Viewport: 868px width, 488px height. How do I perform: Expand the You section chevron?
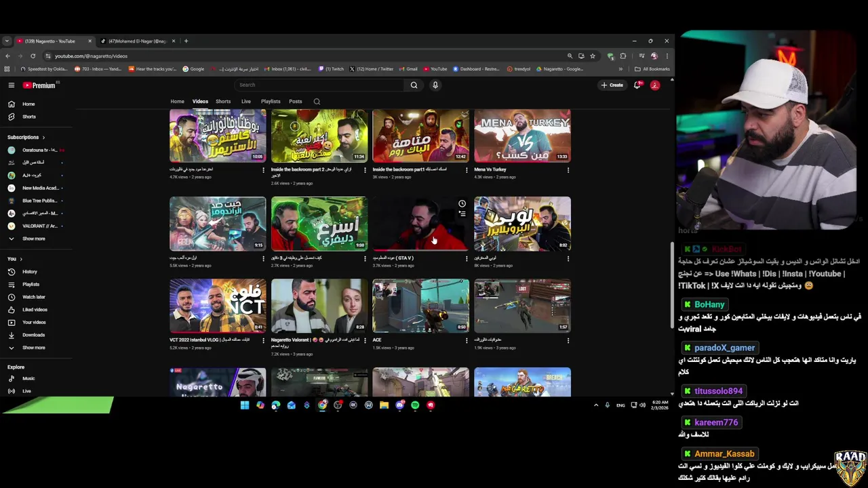(21, 259)
